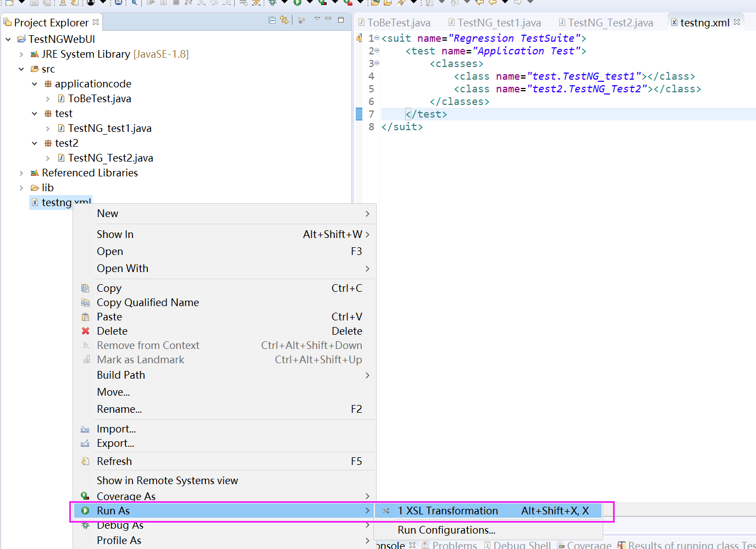Click the Debug As bug icon
The image size is (756, 549).
[x=85, y=525]
